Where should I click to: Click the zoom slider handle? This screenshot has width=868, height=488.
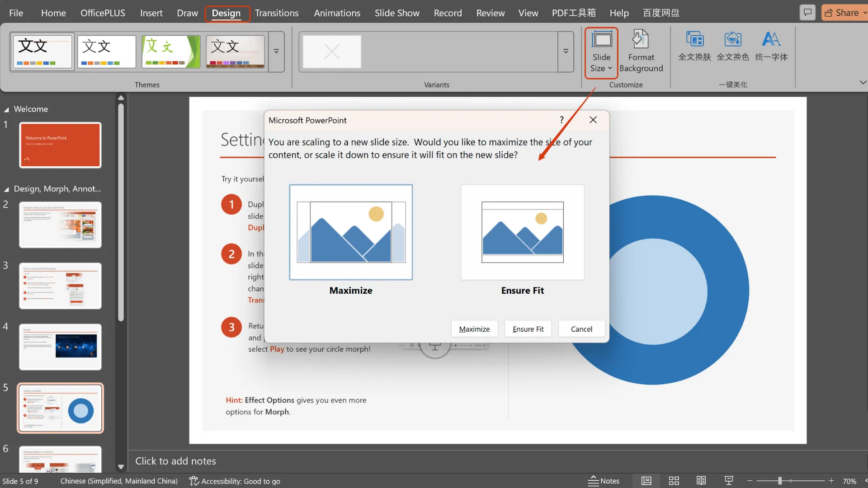[x=779, y=481]
